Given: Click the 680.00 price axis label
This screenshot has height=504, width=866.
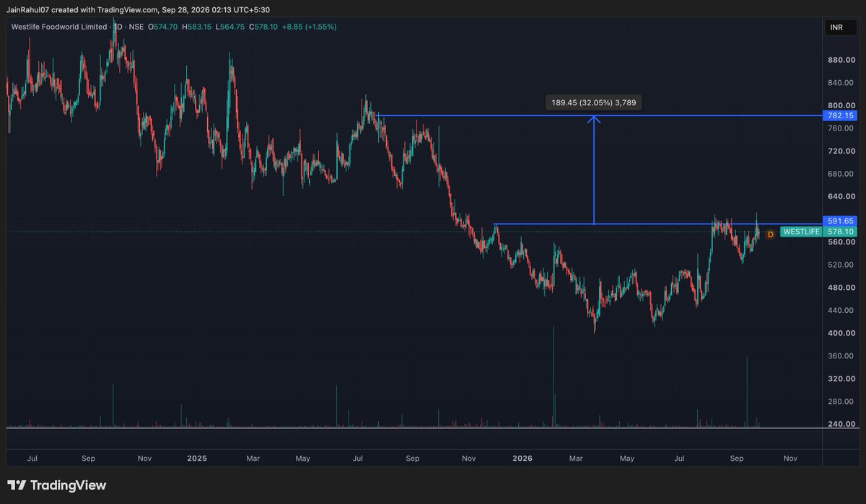Looking at the screenshot, I should tap(841, 174).
